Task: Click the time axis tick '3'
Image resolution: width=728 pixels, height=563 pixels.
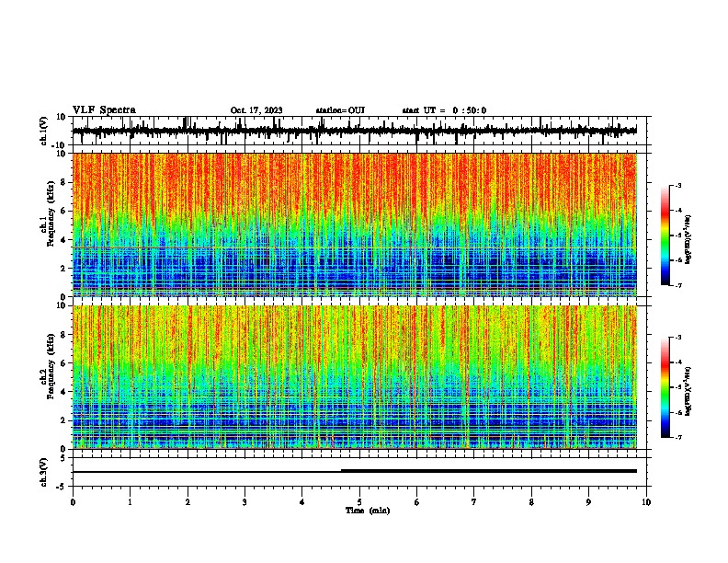Action: coord(245,502)
